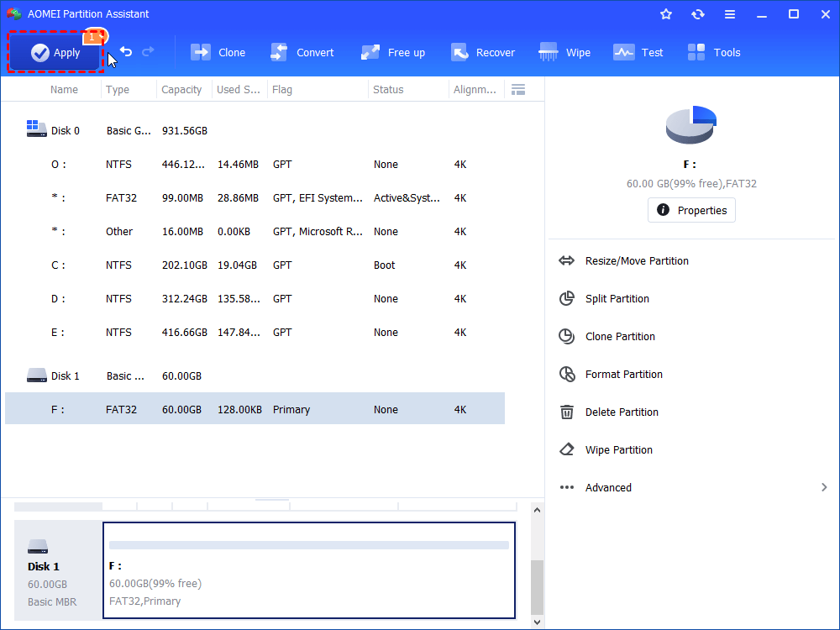Choose Format Partition option

[x=623, y=375]
